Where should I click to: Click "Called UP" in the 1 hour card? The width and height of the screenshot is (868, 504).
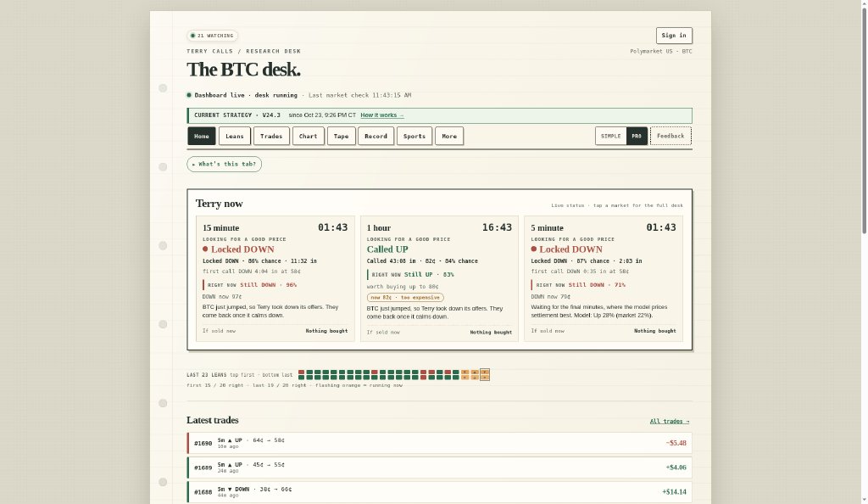(x=387, y=249)
